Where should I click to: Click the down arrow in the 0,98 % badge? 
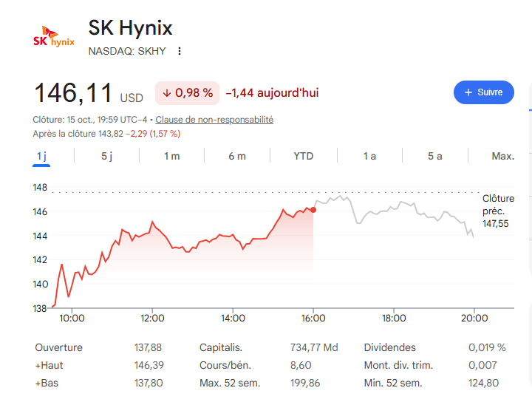tap(166, 93)
